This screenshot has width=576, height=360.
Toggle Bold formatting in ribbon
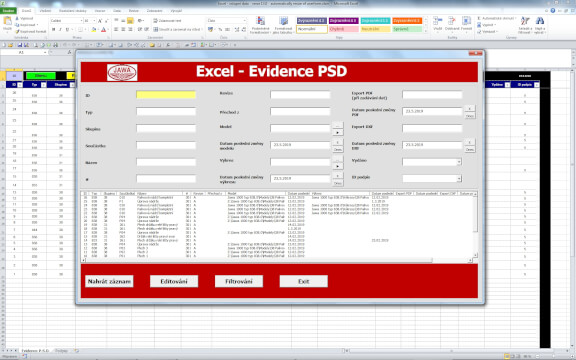coord(54,29)
